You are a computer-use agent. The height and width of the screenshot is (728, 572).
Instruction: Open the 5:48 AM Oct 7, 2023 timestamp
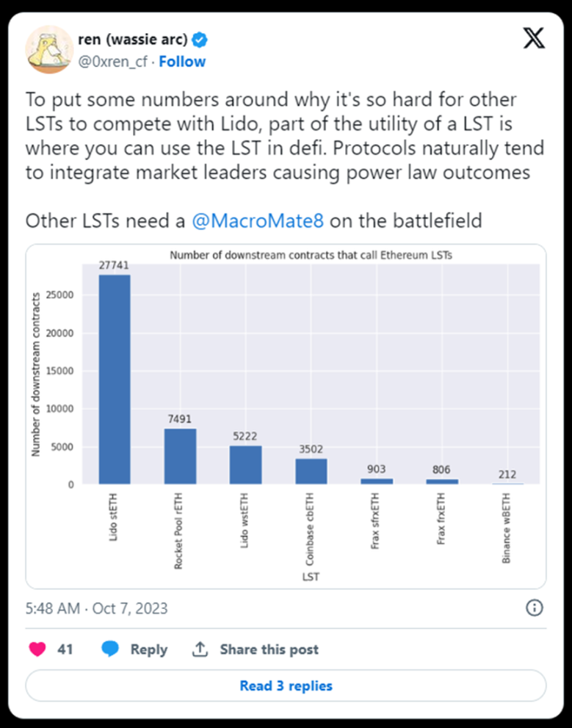(x=96, y=608)
